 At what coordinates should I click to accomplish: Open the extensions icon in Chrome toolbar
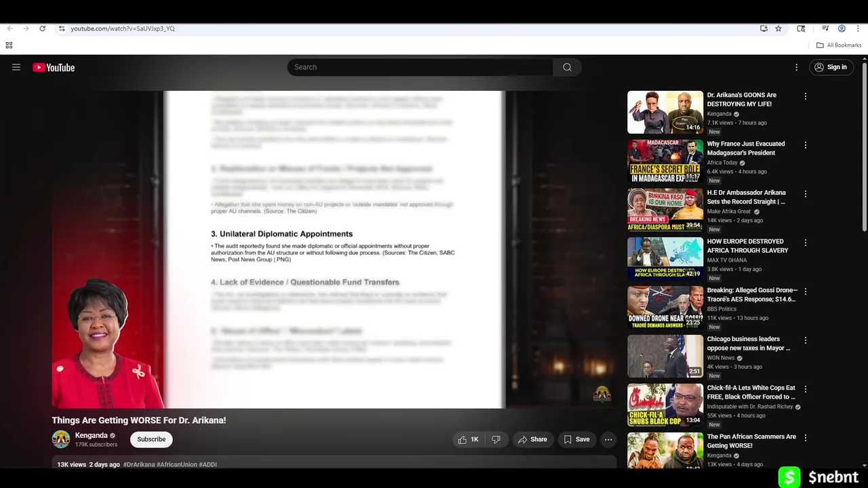(801, 28)
